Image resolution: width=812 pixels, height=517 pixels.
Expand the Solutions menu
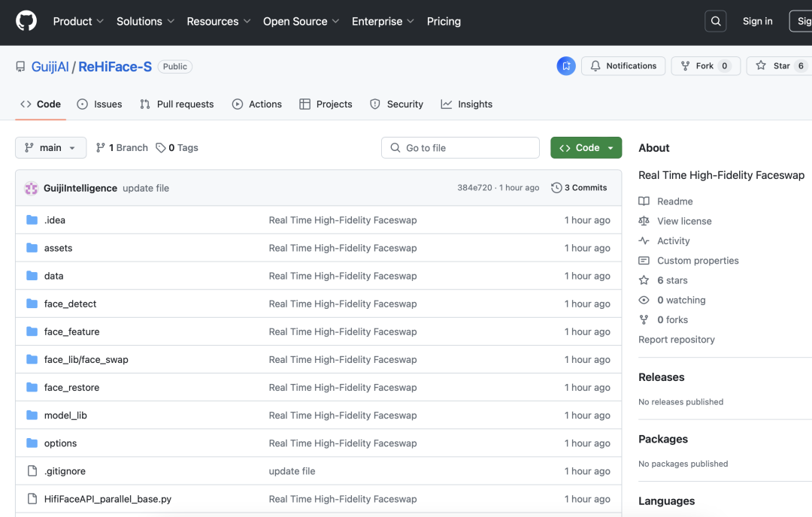click(145, 21)
